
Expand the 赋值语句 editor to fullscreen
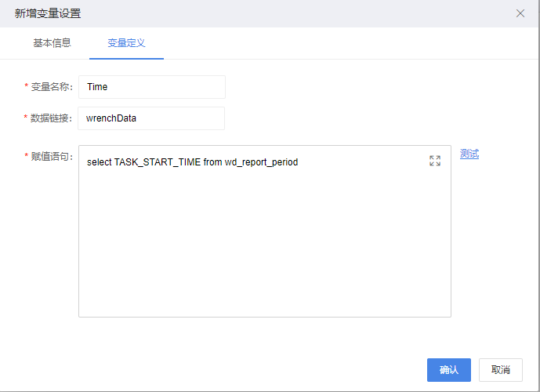(435, 161)
